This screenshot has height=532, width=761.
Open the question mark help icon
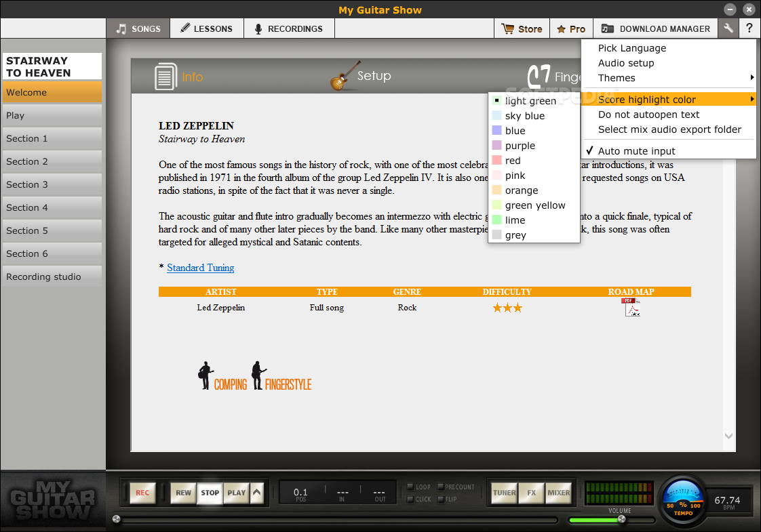click(x=749, y=28)
